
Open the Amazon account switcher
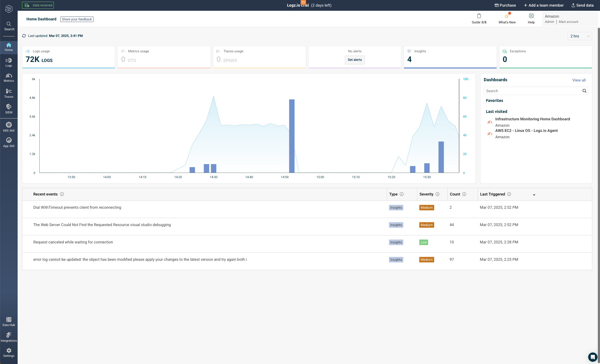point(569,19)
